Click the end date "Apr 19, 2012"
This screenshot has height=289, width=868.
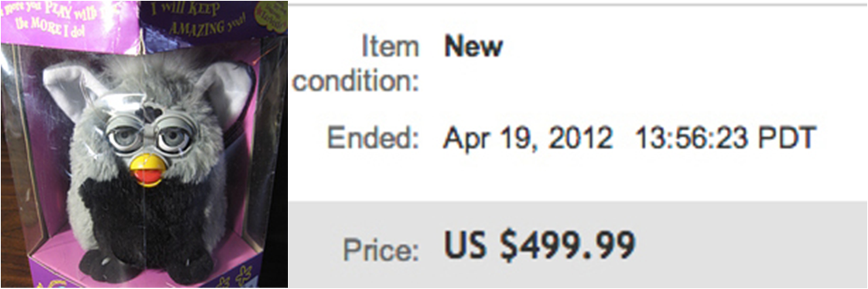point(528,138)
